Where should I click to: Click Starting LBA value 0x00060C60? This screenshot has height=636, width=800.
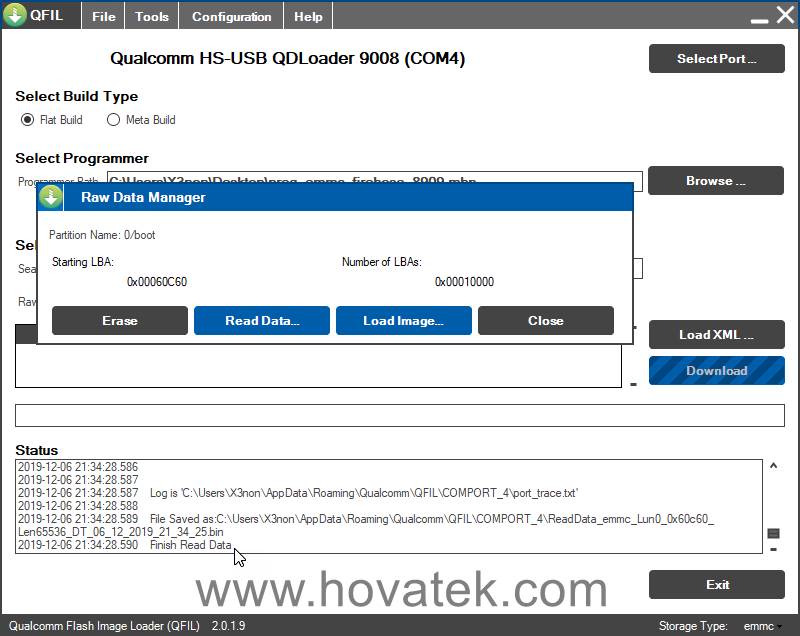point(157,282)
